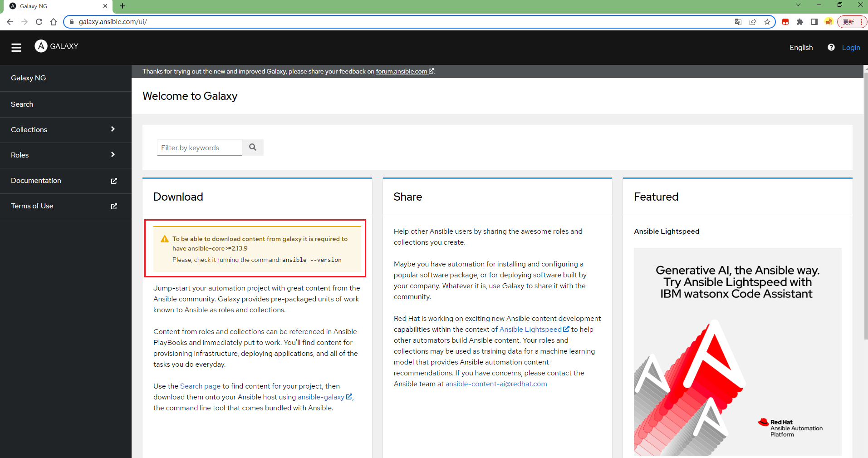Open the browser extensions puzzle icon
This screenshot has height=458, width=868.
click(x=800, y=22)
